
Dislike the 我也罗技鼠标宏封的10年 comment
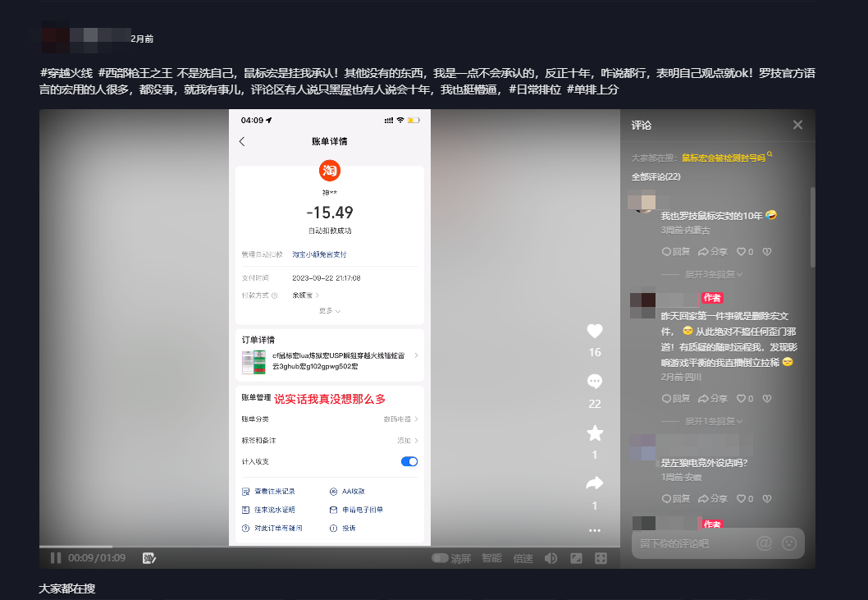point(767,251)
